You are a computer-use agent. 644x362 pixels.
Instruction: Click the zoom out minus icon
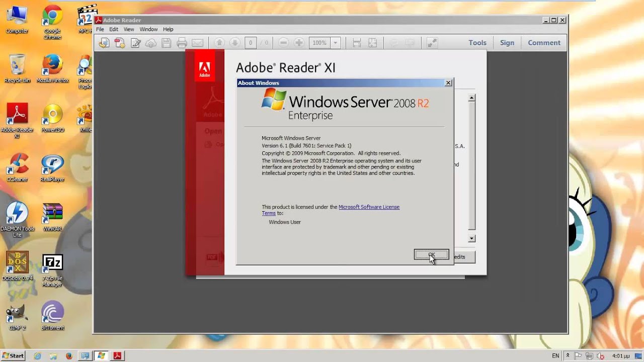tap(283, 43)
